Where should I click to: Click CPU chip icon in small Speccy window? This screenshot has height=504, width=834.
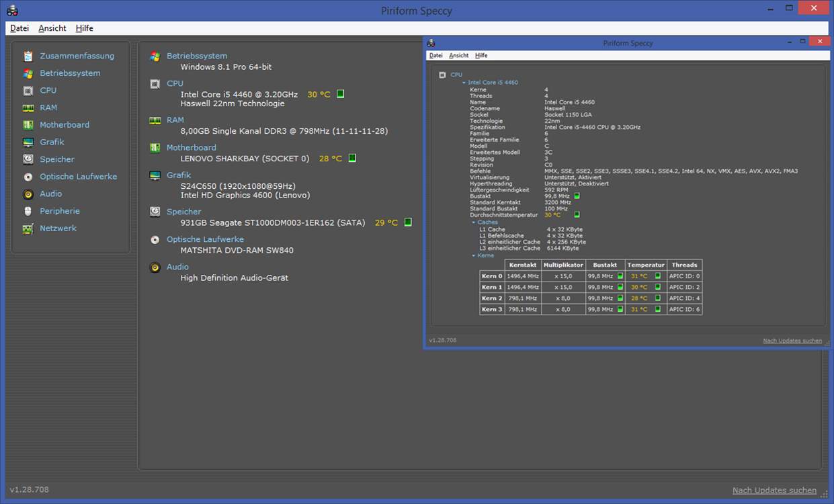[x=442, y=75]
